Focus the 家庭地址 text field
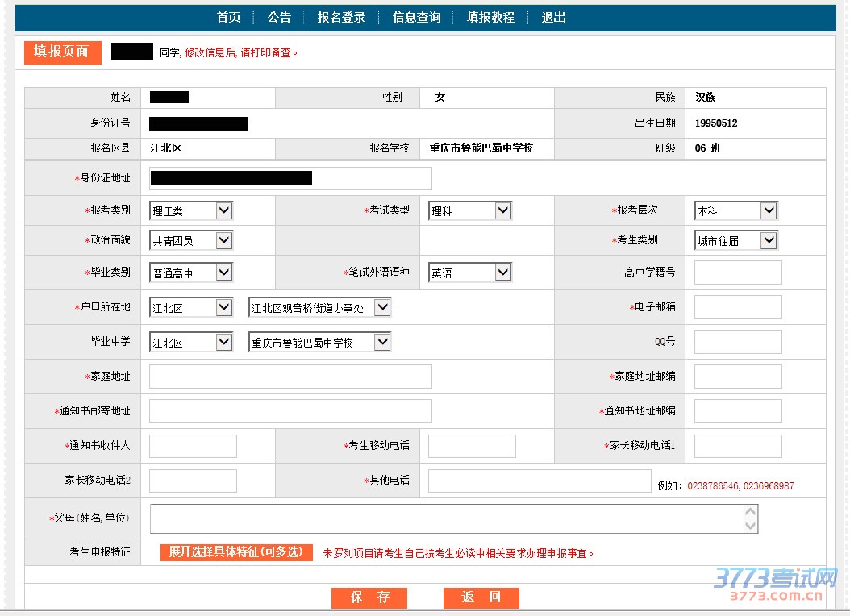This screenshot has width=850, height=616. [290, 377]
